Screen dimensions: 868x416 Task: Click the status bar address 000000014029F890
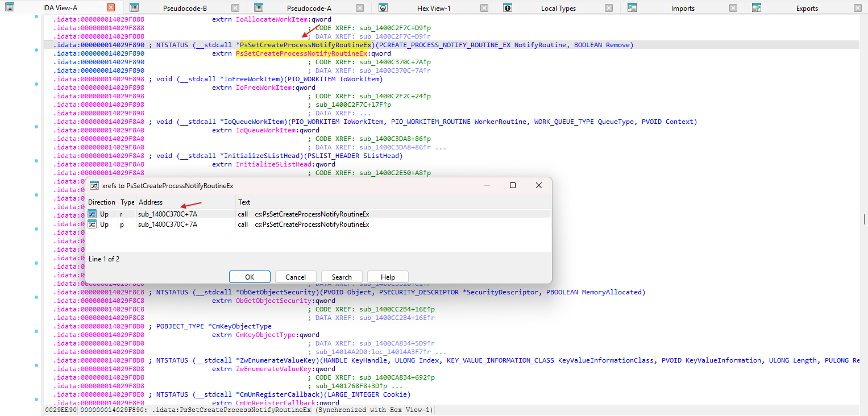click(x=111, y=410)
